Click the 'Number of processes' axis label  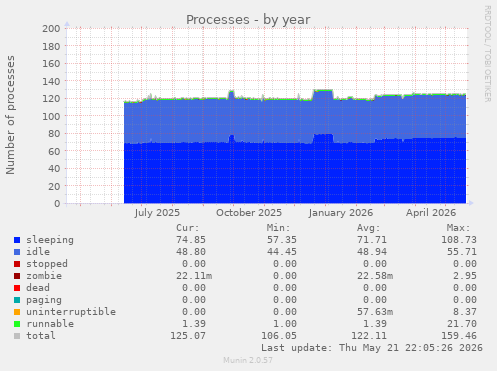10,115
